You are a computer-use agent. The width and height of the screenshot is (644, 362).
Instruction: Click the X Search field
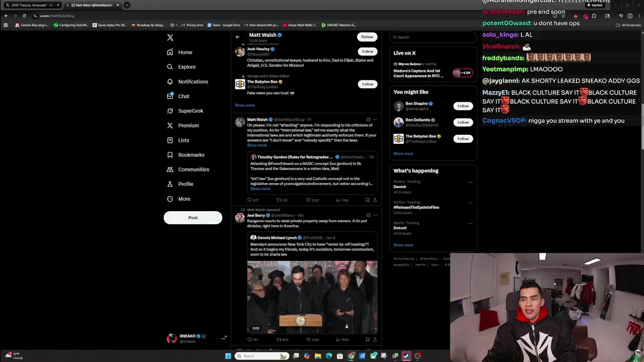[433, 37]
